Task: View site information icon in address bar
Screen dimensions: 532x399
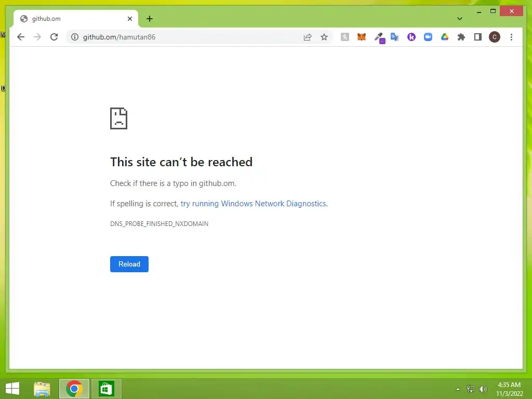Action: pyautogui.click(x=75, y=37)
